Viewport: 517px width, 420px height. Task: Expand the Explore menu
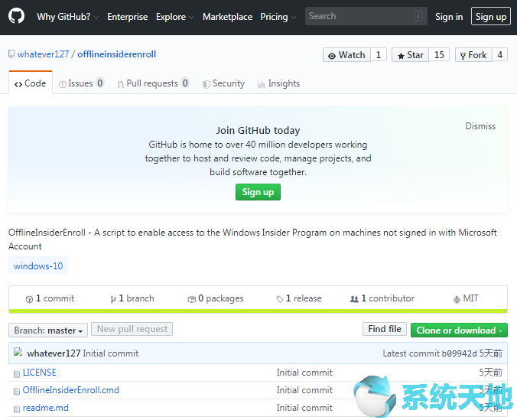[x=174, y=17]
